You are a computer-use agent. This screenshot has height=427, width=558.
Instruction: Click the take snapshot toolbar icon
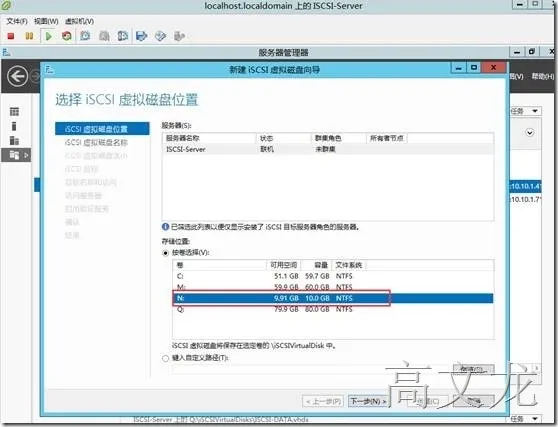pos(85,36)
